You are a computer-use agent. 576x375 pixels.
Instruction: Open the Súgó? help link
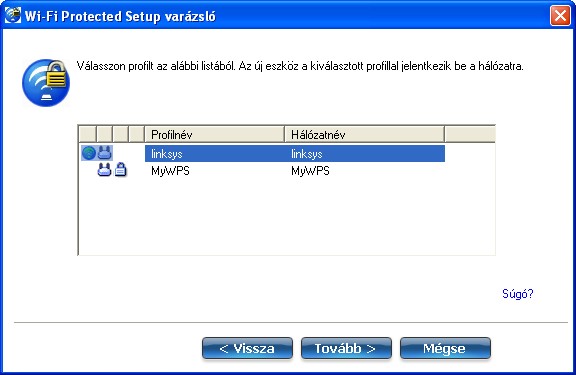pos(518,294)
